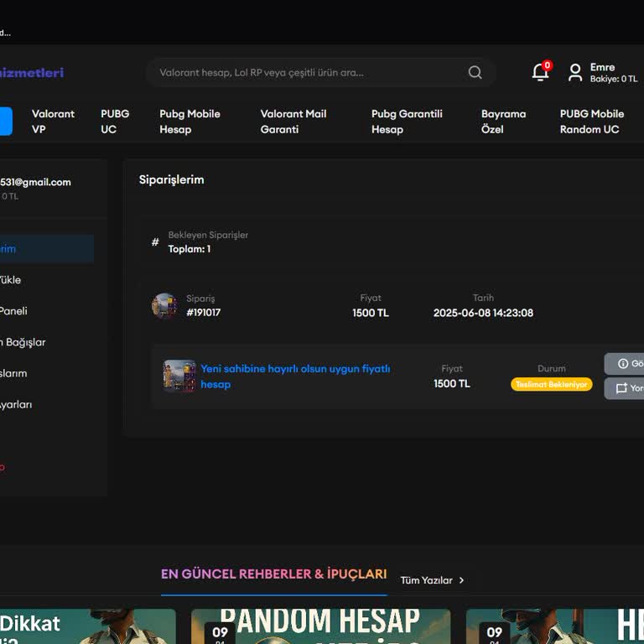This screenshot has width=644, height=644.
Task: Click the date 2025-06-08 14:23:08
Action: coord(483,313)
